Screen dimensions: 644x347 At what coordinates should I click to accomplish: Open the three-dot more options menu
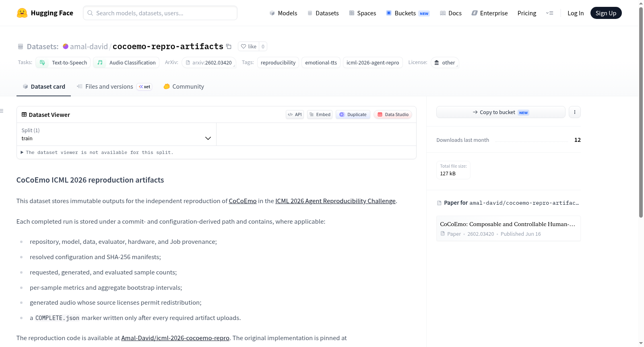click(575, 112)
